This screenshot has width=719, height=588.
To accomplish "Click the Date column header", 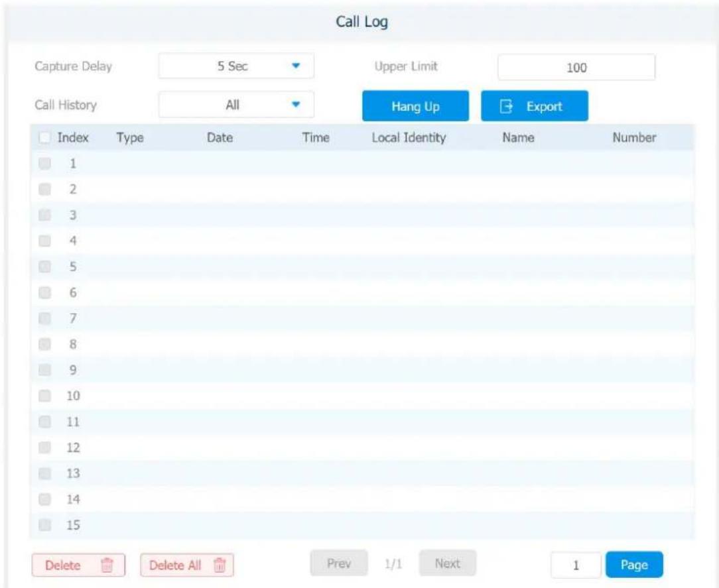I will 220,137.
